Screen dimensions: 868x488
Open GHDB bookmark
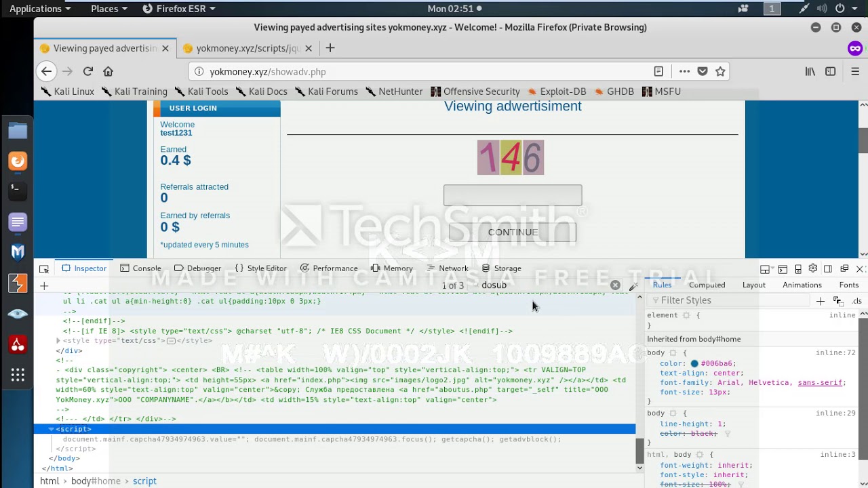click(614, 91)
